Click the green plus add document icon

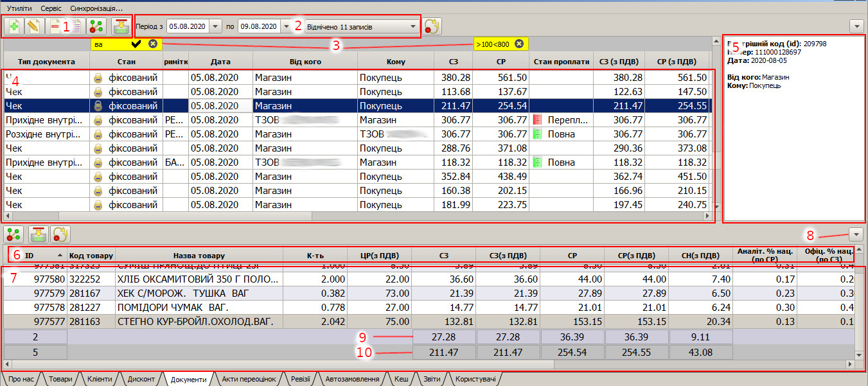coord(14,26)
